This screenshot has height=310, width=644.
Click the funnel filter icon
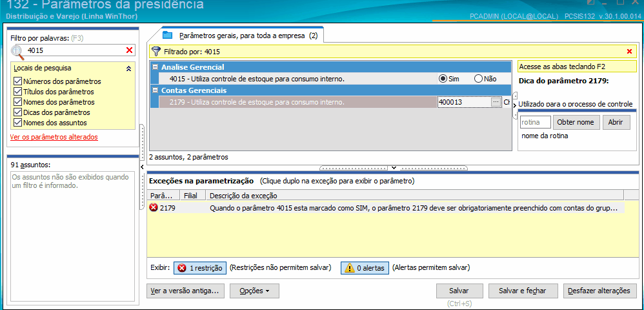[x=156, y=52]
